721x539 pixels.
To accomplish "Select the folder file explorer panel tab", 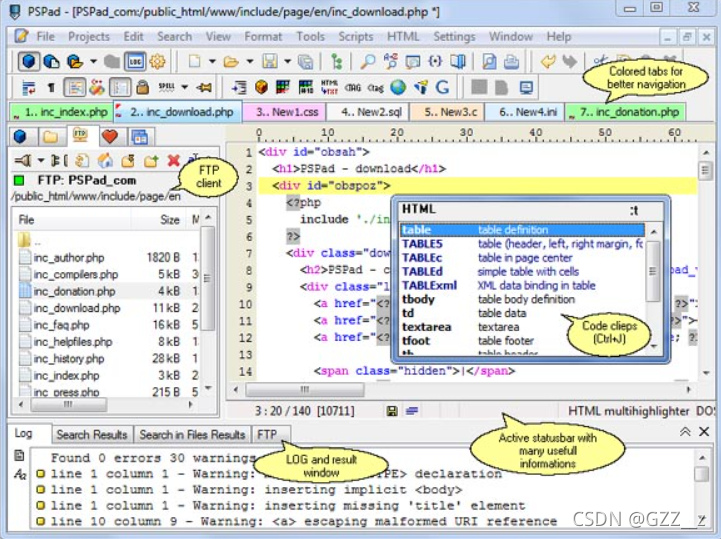I will click(x=50, y=137).
